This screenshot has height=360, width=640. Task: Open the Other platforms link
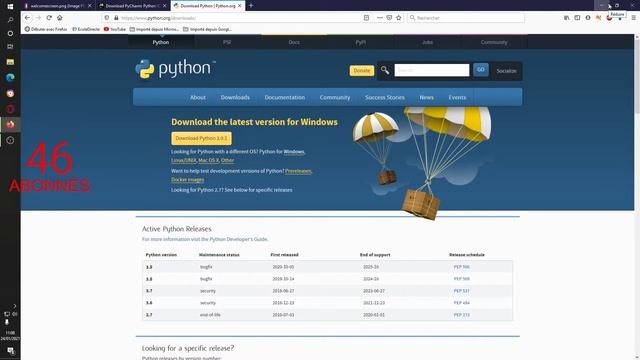click(x=227, y=160)
